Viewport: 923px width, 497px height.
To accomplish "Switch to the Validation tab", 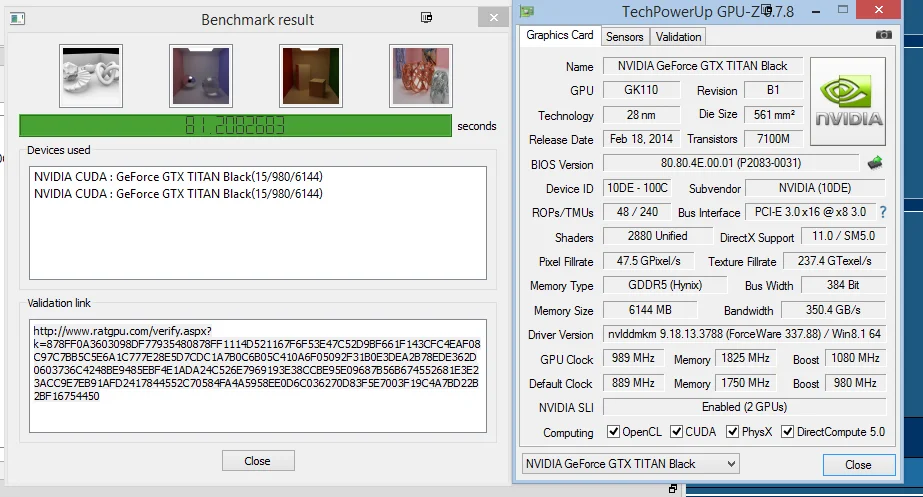I will click(678, 37).
